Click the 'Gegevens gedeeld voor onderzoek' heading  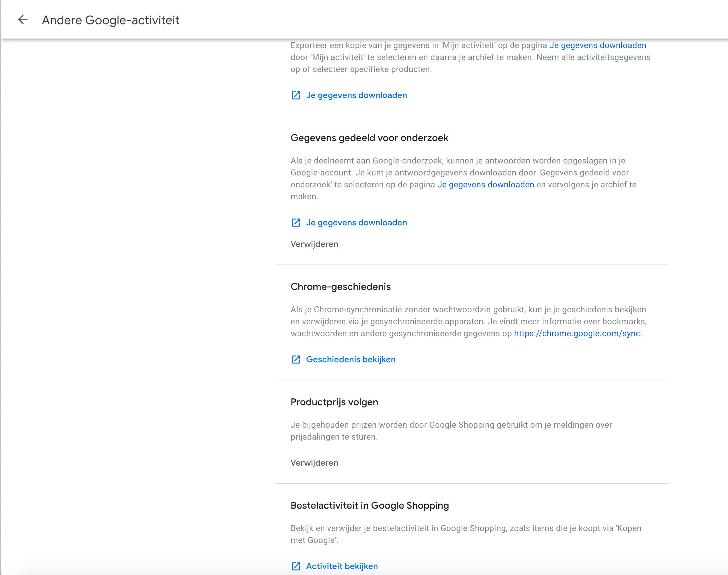(370, 138)
